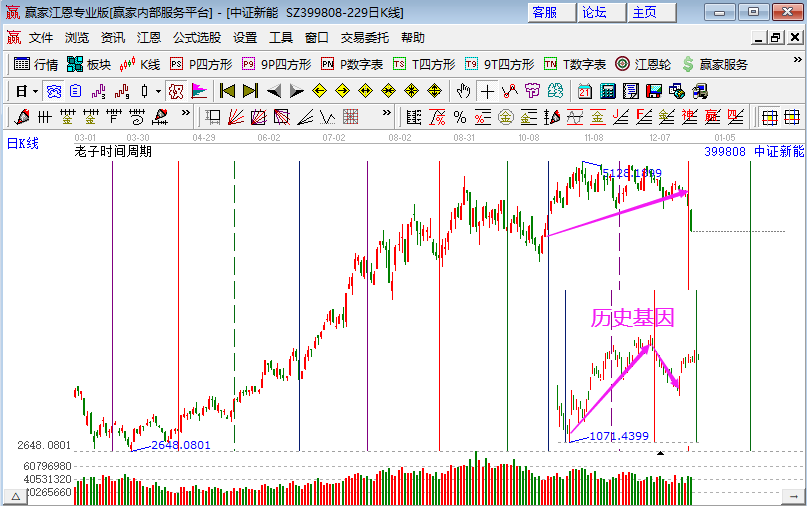Open the 窗口 menu
The image size is (807, 506).
click(x=317, y=38)
